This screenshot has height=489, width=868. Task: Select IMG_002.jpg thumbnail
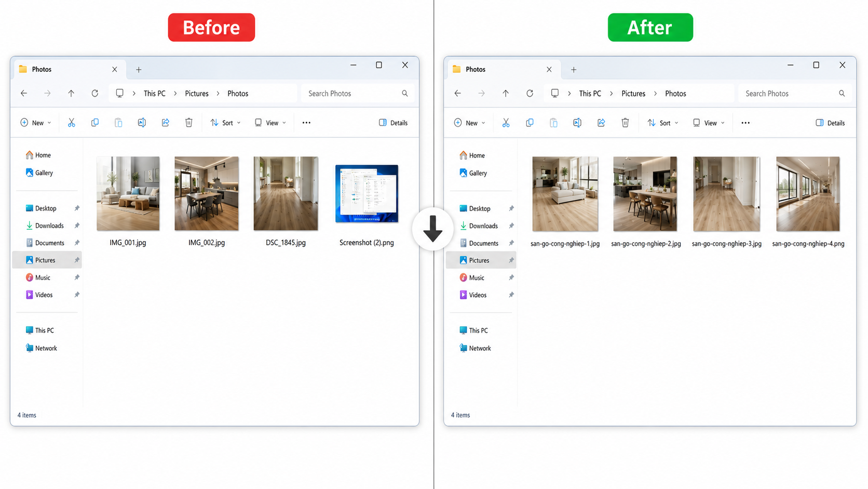coord(207,193)
